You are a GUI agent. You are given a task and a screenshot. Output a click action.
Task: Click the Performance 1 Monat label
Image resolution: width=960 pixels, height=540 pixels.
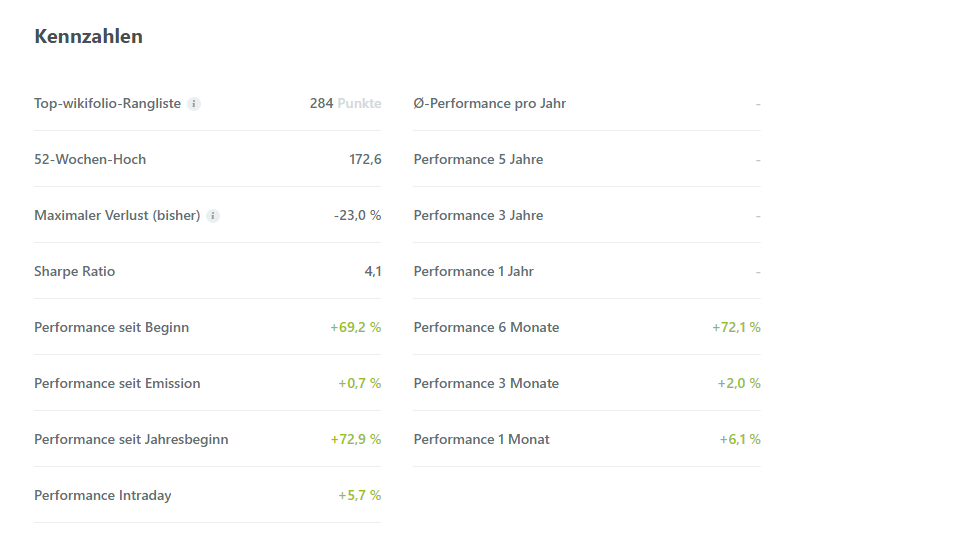point(481,440)
